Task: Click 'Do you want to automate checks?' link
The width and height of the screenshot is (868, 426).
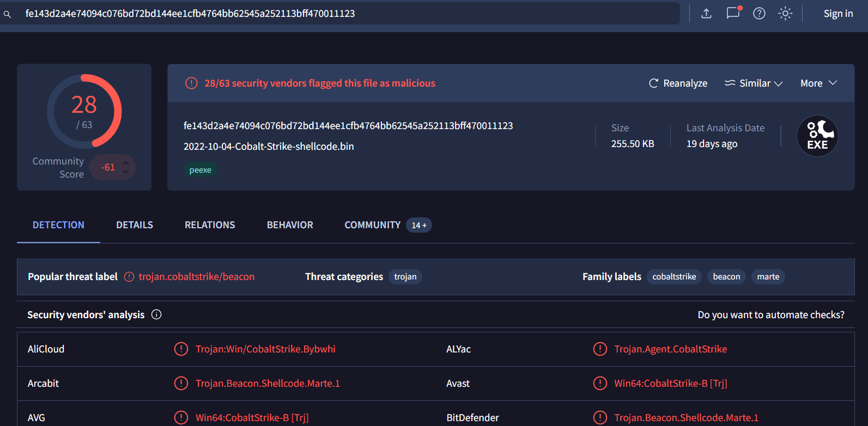Action: tap(771, 315)
